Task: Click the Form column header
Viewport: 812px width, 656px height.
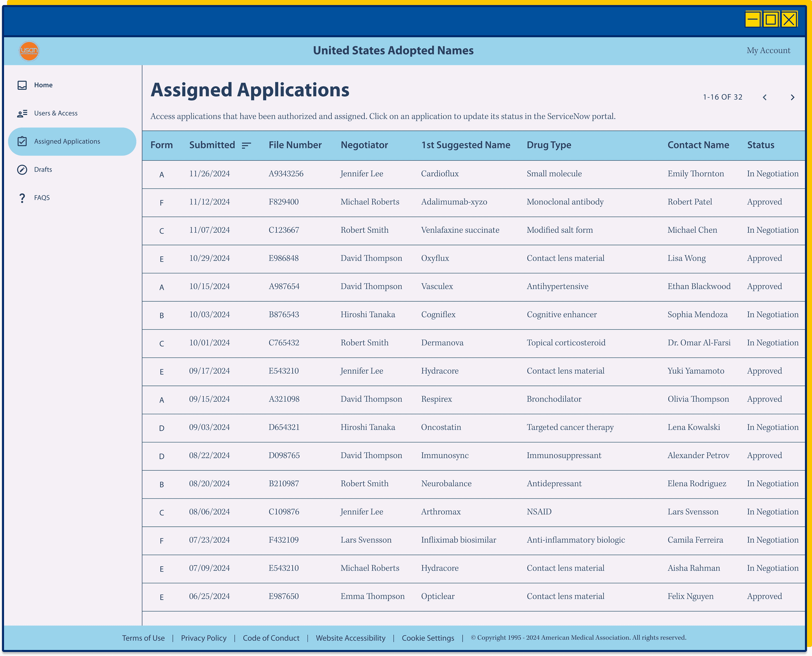Action: (x=162, y=145)
